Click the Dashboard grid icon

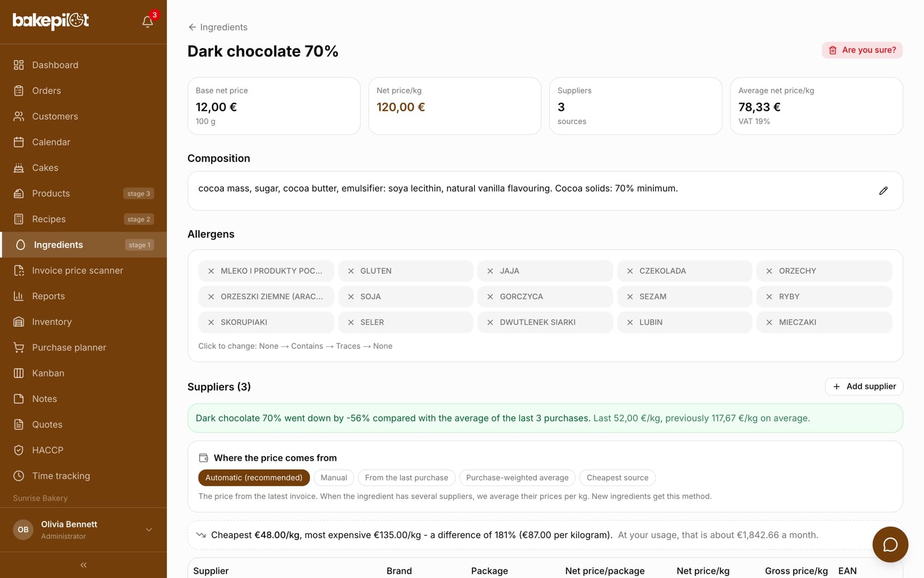(19, 65)
